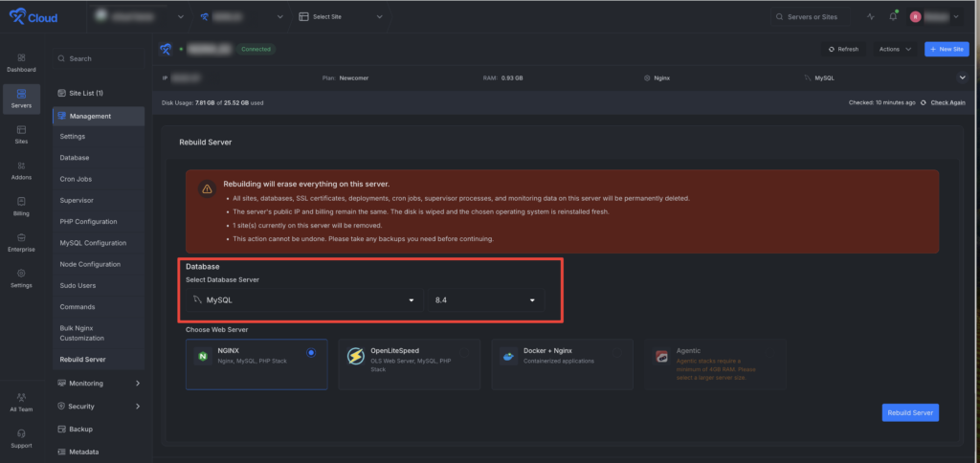980x463 pixels.
Task: Click the Refresh button
Action: click(843, 50)
